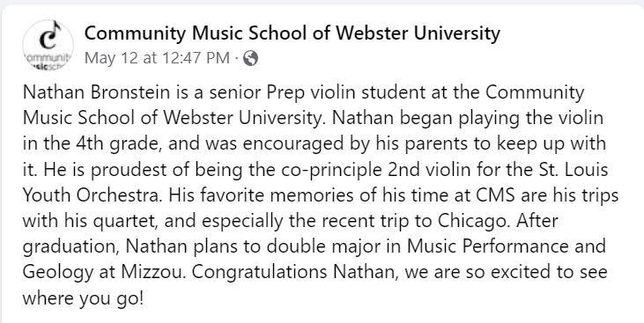Image resolution: width=644 pixels, height=323 pixels.
Task: Open the Community Music School profile picture
Action: 48,45
